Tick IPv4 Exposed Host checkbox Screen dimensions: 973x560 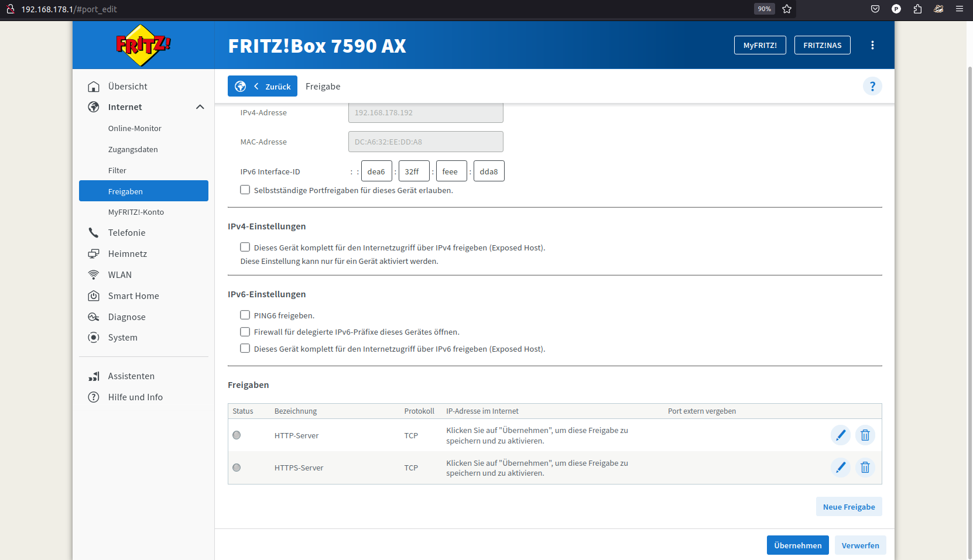245,248
